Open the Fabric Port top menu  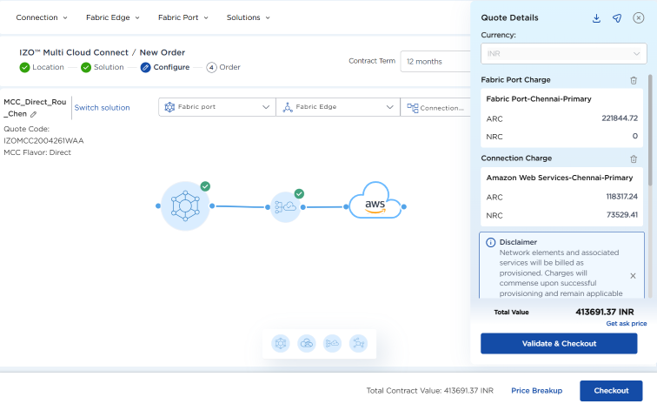[183, 18]
